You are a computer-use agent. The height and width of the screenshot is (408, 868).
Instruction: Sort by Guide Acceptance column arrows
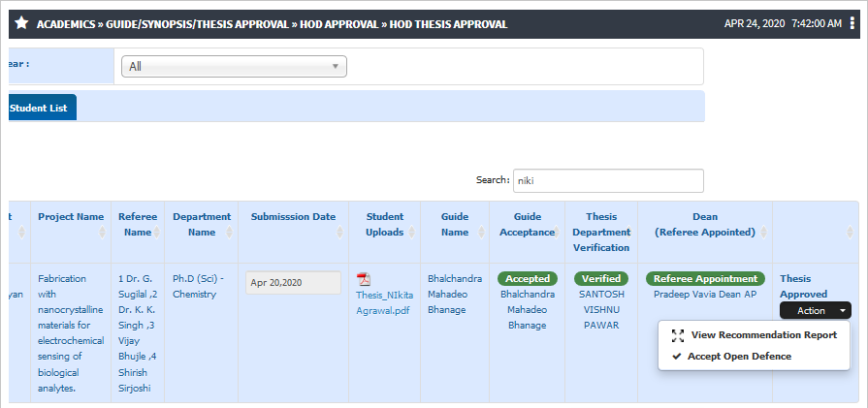tap(558, 233)
